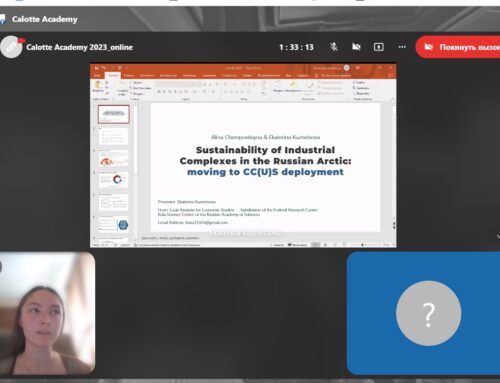Open the File tab in PowerPoint ribbon

[97, 75]
